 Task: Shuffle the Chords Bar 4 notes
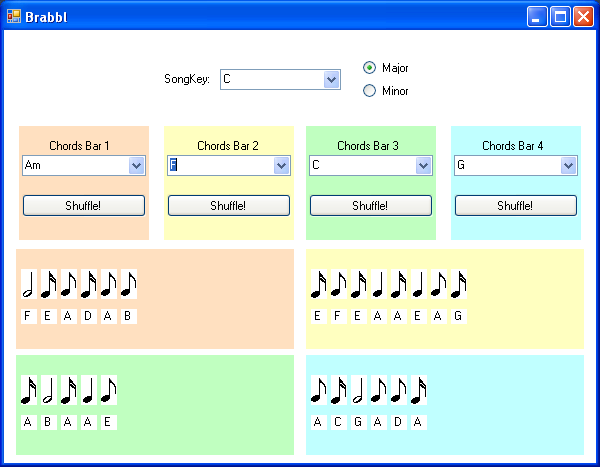516,206
